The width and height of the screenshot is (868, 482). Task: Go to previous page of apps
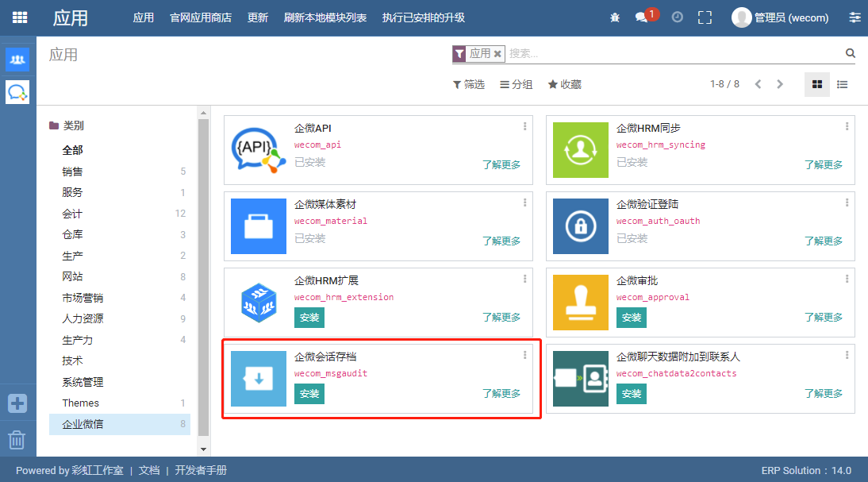pos(759,84)
